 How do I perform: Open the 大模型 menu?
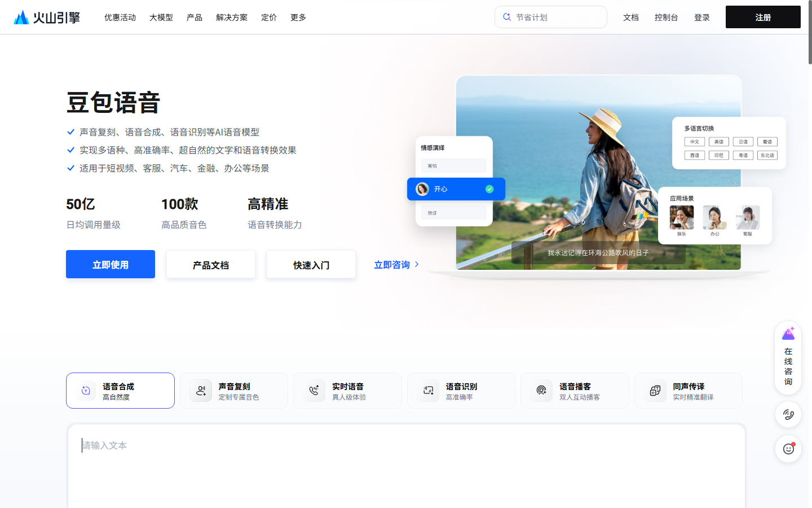pos(161,17)
